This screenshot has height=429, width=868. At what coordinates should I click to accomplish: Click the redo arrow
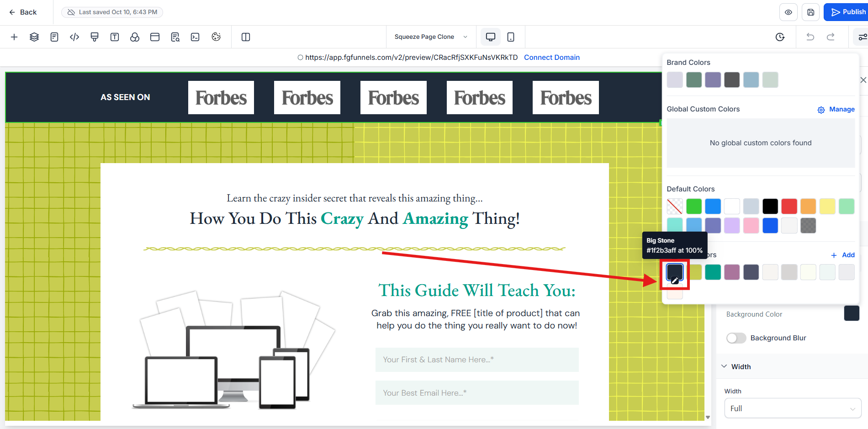pyautogui.click(x=831, y=37)
